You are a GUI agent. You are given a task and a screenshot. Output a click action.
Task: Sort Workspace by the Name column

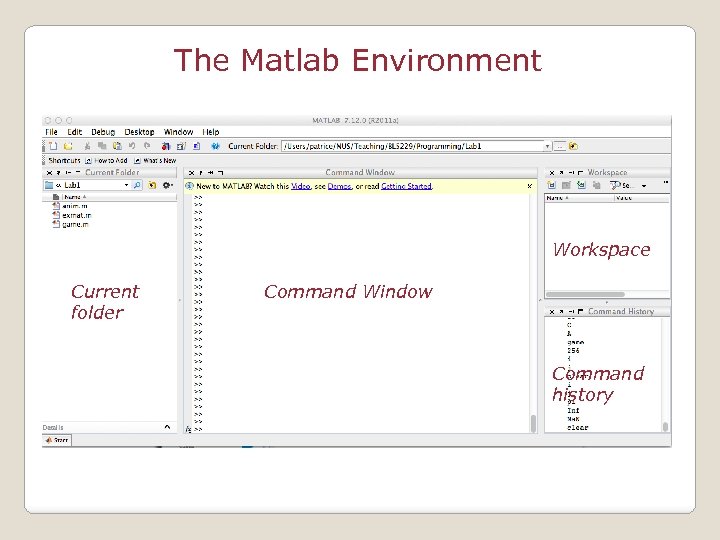click(579, 198)
